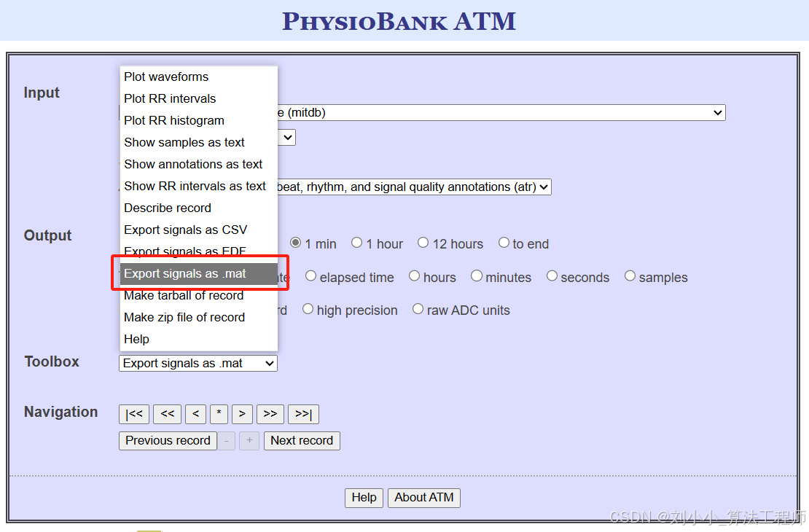Select minutes time format radio
809x532 pixels.
point(477,276)
